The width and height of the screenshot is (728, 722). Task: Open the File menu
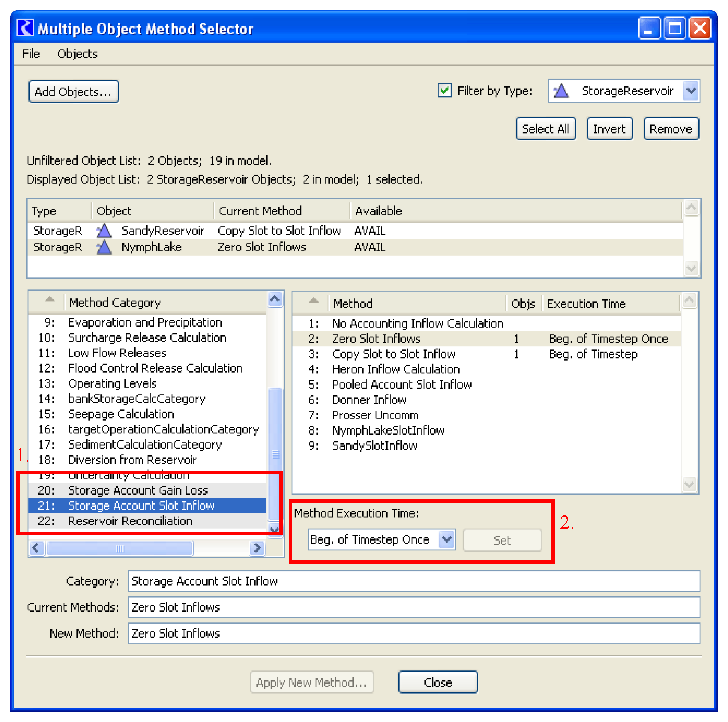coord(31,54)
